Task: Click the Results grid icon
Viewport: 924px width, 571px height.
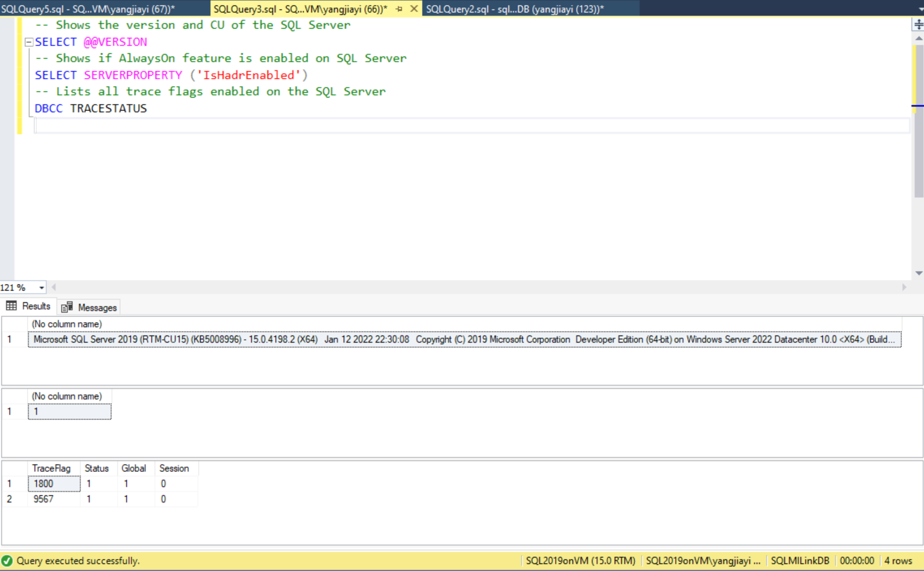Action: coord(11,306)
